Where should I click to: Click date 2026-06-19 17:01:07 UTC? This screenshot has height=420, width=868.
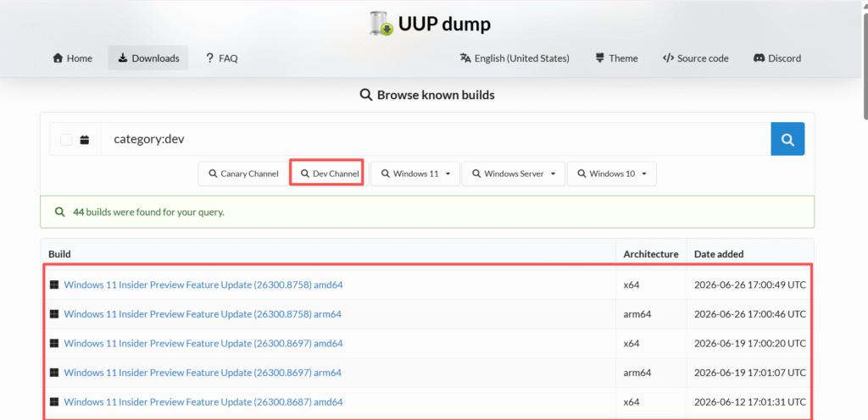coord(749,373)
